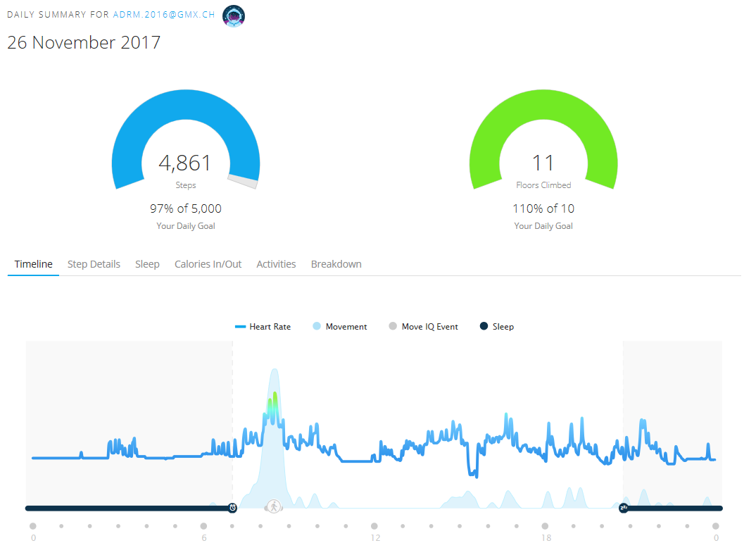Viewport: 756px width, 555px height.
Task: Hide the Movement series via legend
Action: coord(339,327)
